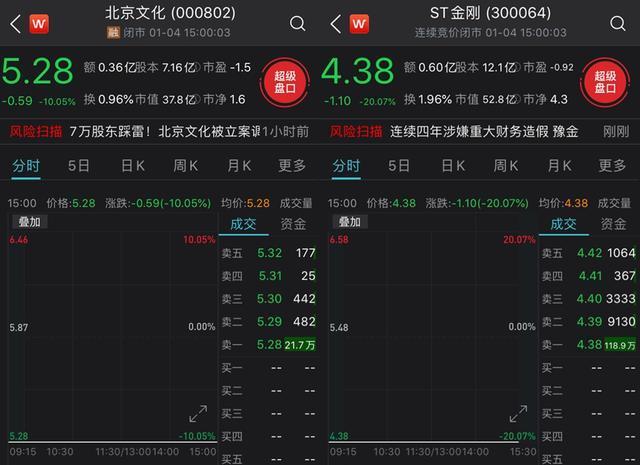Viewport: 640px width, 465px height.
Task: Select the 卖一 4.38 row for ST金刚
Action: (588, 345)
